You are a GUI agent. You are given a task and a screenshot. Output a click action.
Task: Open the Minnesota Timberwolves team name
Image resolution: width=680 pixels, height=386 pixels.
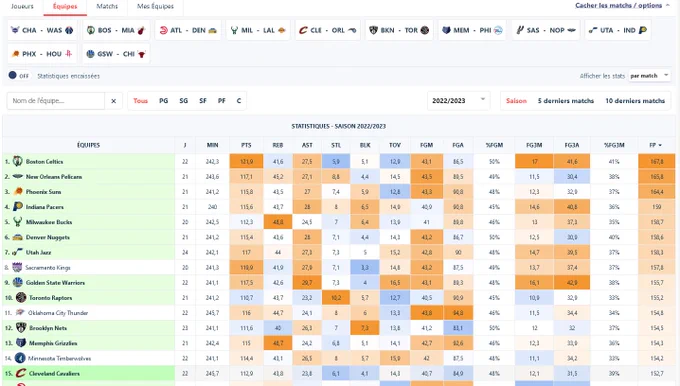pos(59,358)
